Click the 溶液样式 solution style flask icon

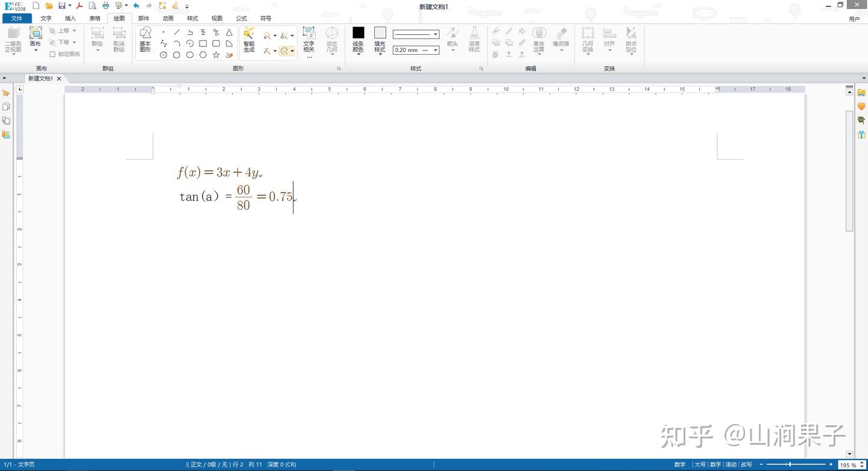pyautogui.click(x=474, y=40)
